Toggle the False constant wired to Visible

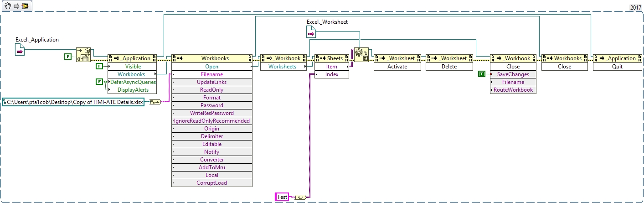(x=99, y=66)
